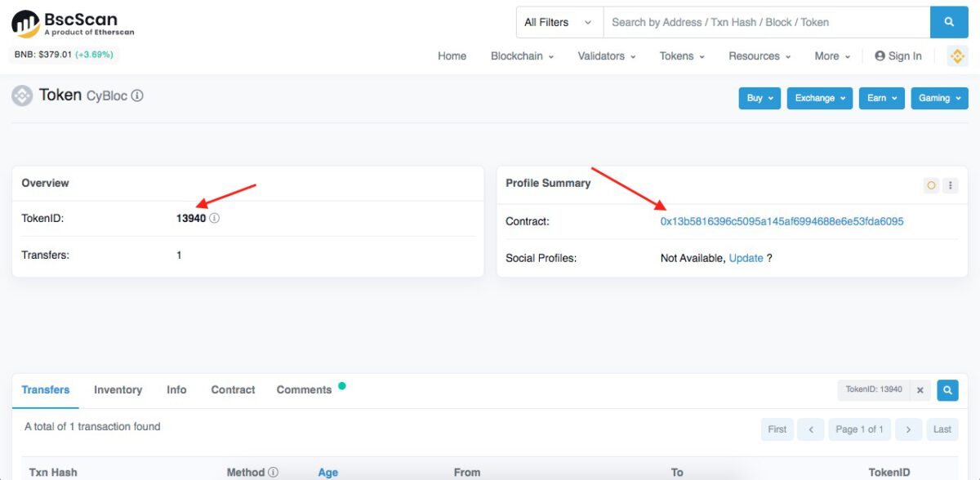Click the TokenID column header

pos(889,473)
